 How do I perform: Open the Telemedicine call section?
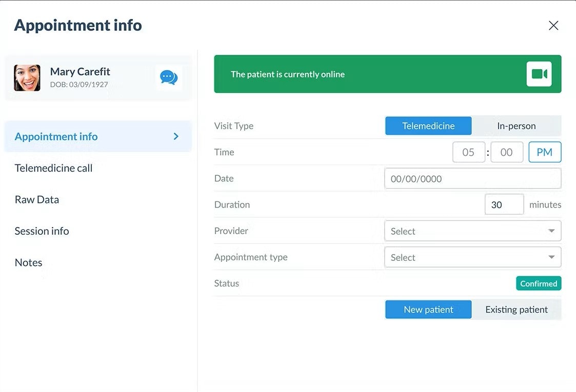click(x=53, y=168)
